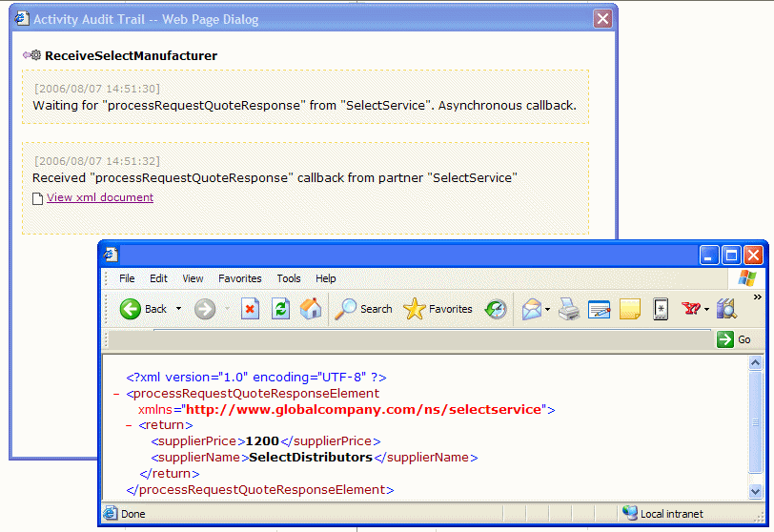Show more toolbar buttons chevron
The width and height of the screenshot is (774, 532).
757,297
